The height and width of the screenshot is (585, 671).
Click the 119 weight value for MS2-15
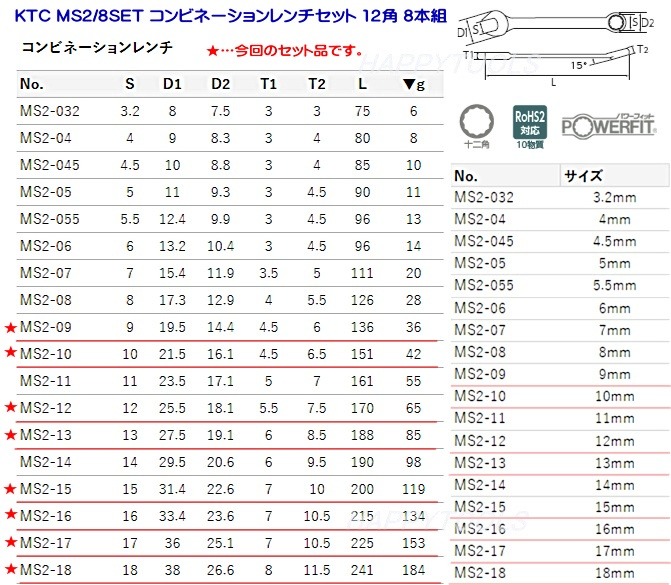coord(413,489)
